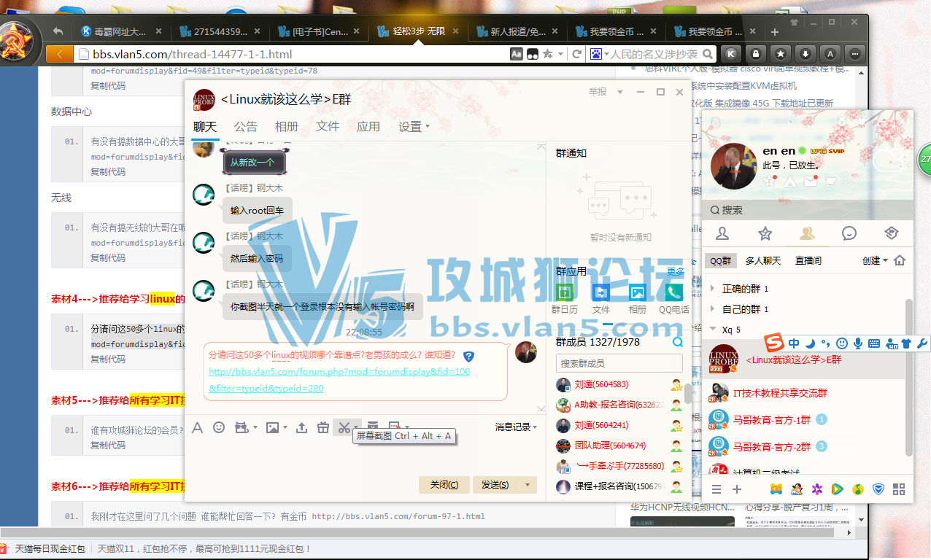Click the home icon beside 创建
The height and width of the screenshot is (560, 931).
(x=900, y=260)
